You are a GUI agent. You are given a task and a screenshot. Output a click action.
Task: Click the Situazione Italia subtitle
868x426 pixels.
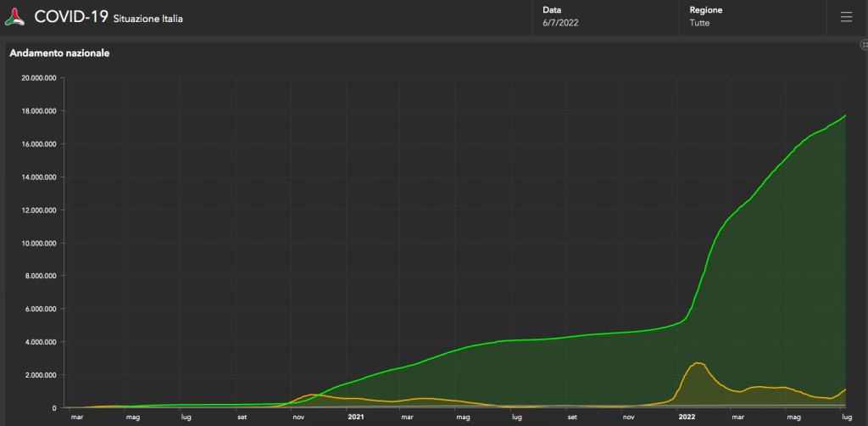click(147, 19)
